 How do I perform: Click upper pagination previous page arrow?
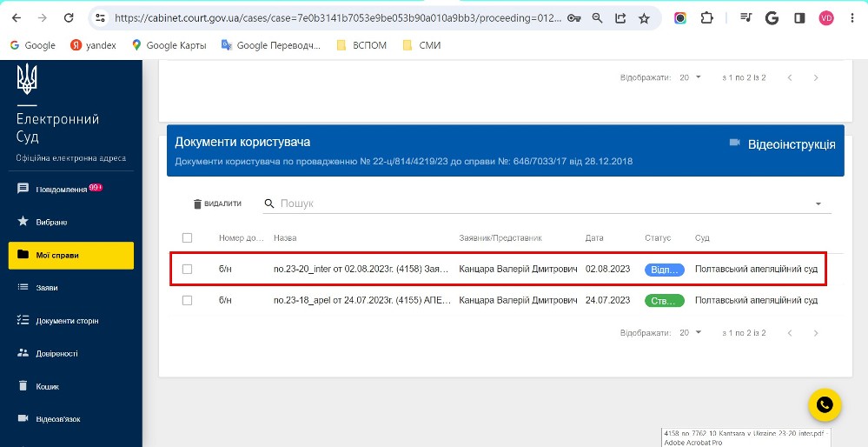point(790,77)
